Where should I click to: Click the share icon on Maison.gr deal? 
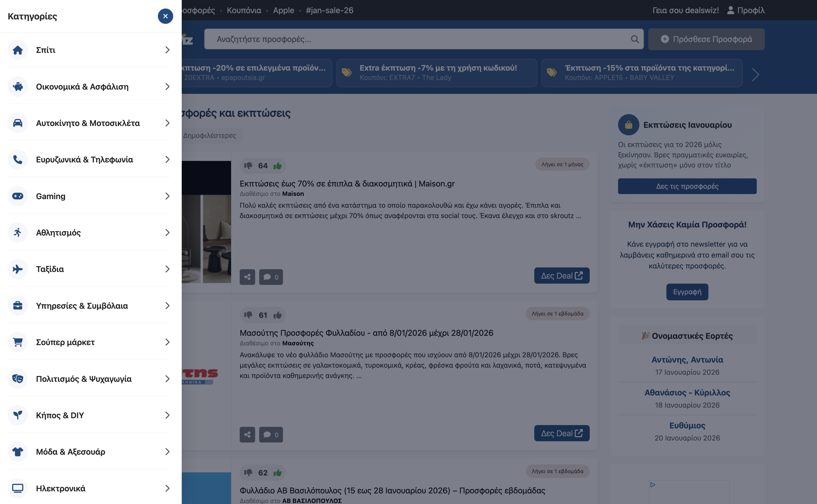point(247,277)
